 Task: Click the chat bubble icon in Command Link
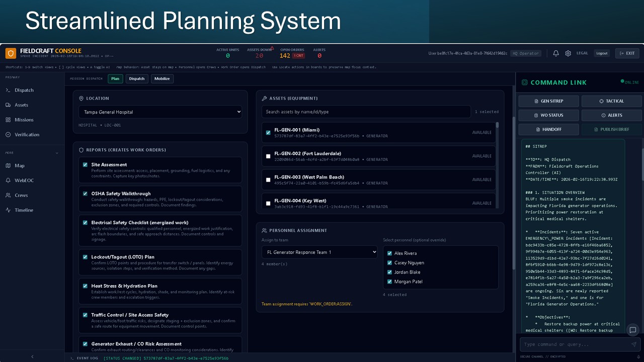pyautogui.click(x=633, y=330)
